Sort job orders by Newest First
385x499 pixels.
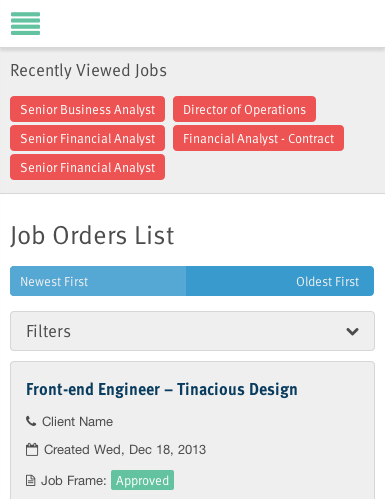(98, 281)
